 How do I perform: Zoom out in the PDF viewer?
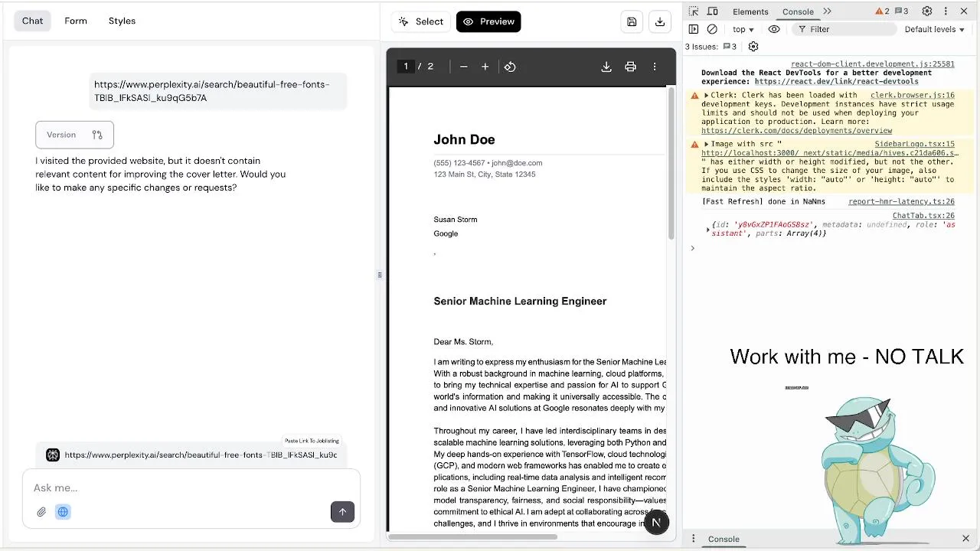tap(463, 67)
